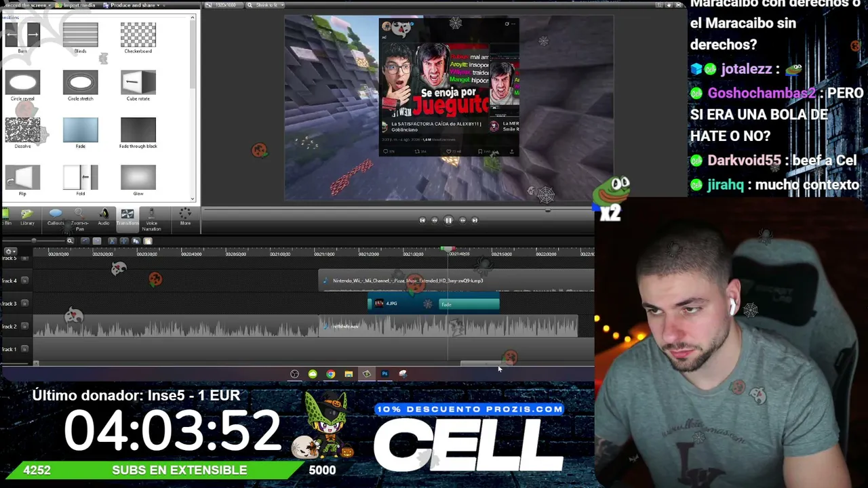868x488 pixels.
Task: Pick the Fold transition
Action: point(80,177)
